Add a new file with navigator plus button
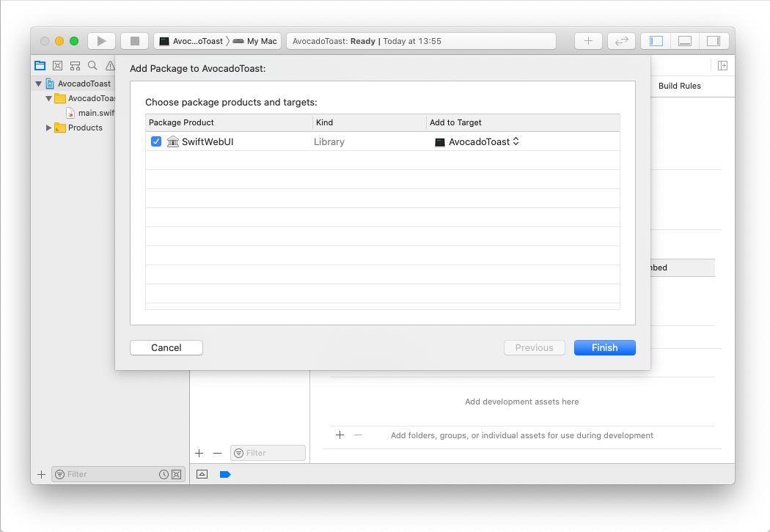 (41, 475)
